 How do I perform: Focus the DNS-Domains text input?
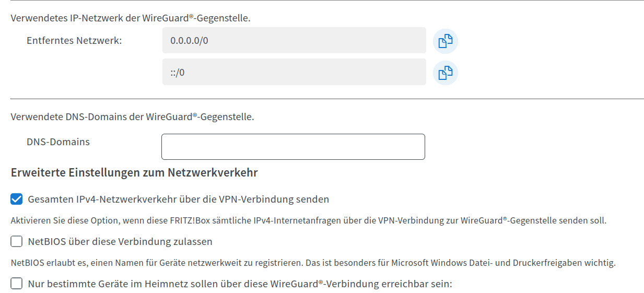(293, 147)
